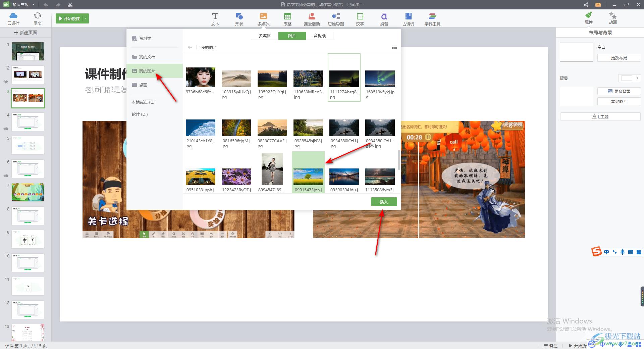
Task: Open the 云课件 cloud courseware icon
Action: (x=13, y=19)
